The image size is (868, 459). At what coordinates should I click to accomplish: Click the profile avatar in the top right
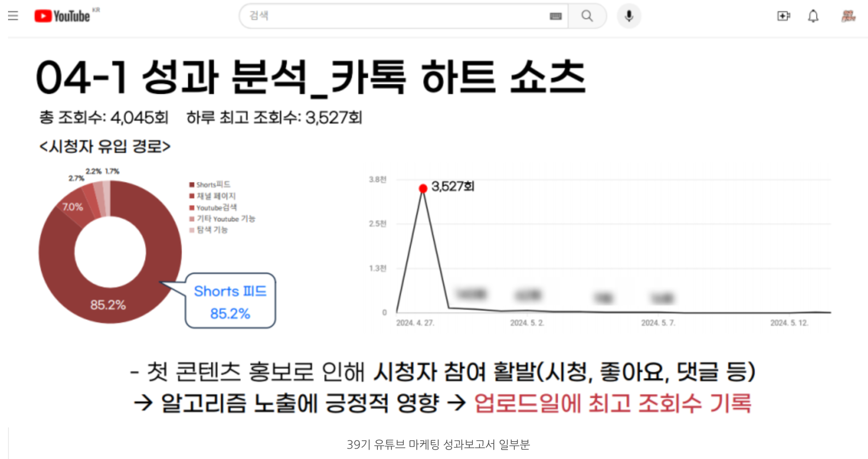(x=847, y=16)
